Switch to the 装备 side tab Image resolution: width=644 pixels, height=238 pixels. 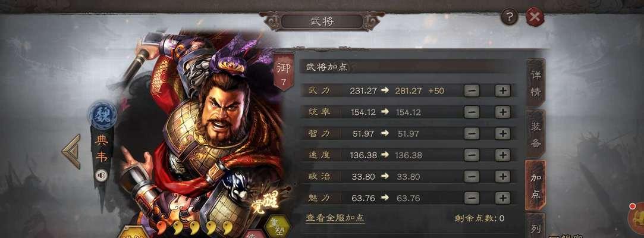(536, 134)
